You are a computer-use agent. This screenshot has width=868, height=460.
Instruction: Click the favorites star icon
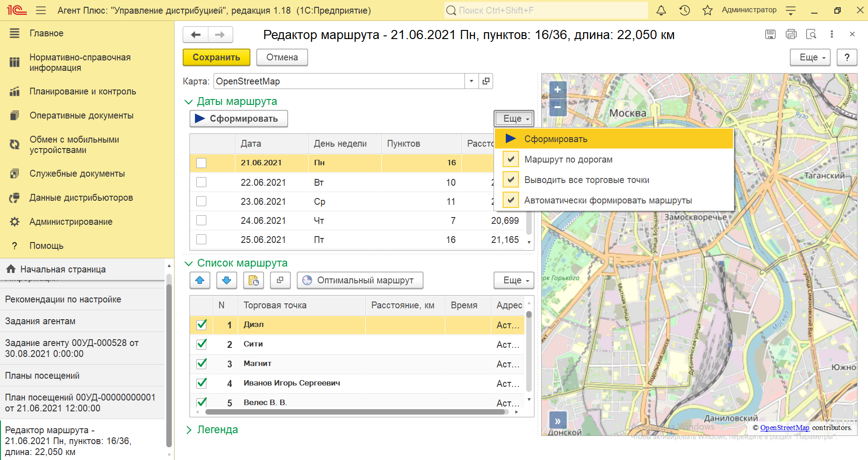coord(707,10)
